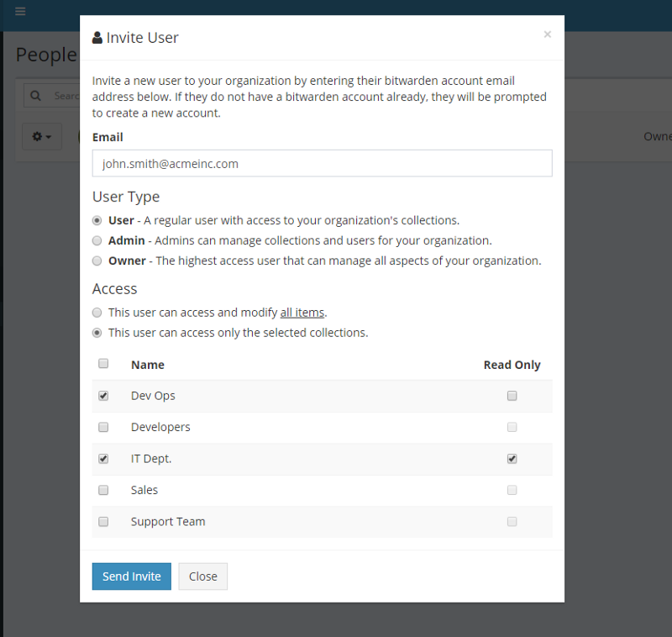Enable Read Only for Dev Ops
Screen dimensions: 672x637
click(x=512, y=396)
